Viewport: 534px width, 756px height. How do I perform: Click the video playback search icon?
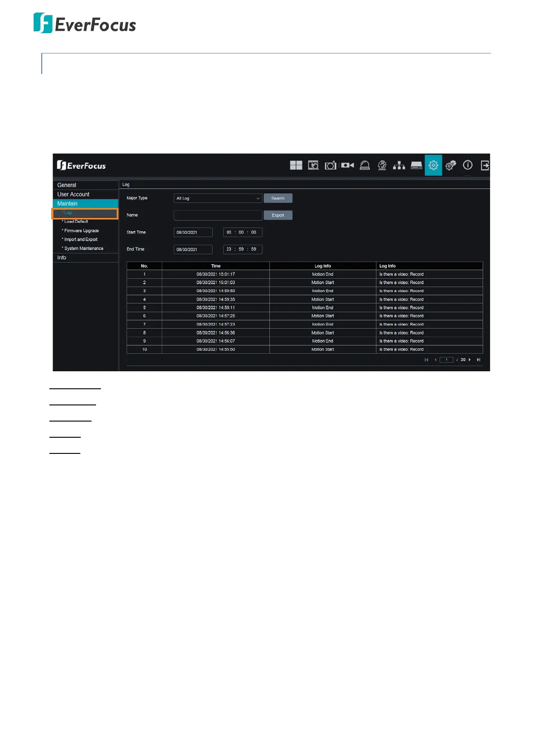point(313,165)
